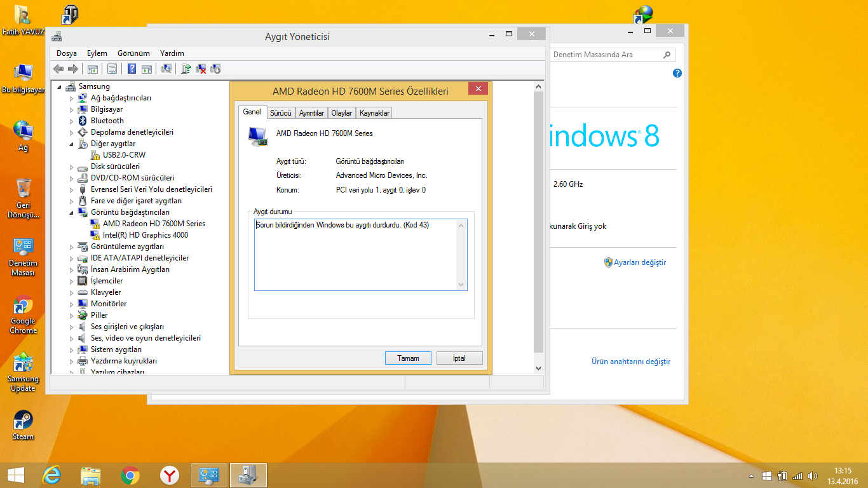Click the Update driver software toolbar icon
Image resolution: width=868 pixels, height=488 pixels.
(186, 69)
